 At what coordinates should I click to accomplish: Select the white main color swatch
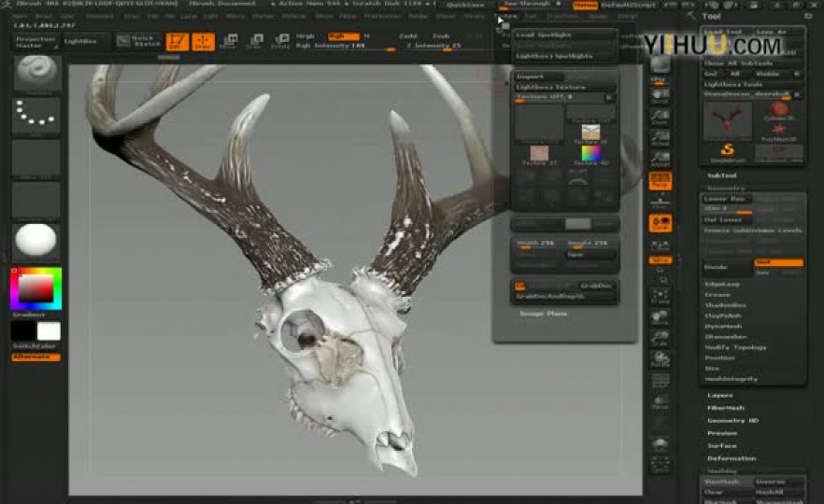click(x=49, y=331)
